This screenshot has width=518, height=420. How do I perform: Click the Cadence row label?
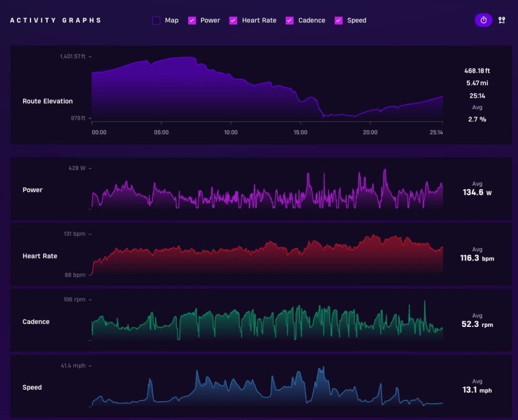(36, 322)
